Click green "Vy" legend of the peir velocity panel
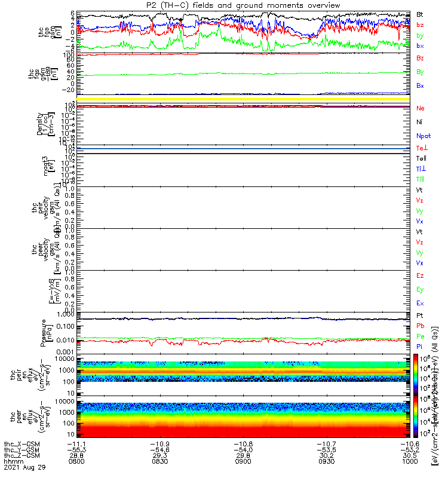This screenshot has height=478, width=448. 420,211
